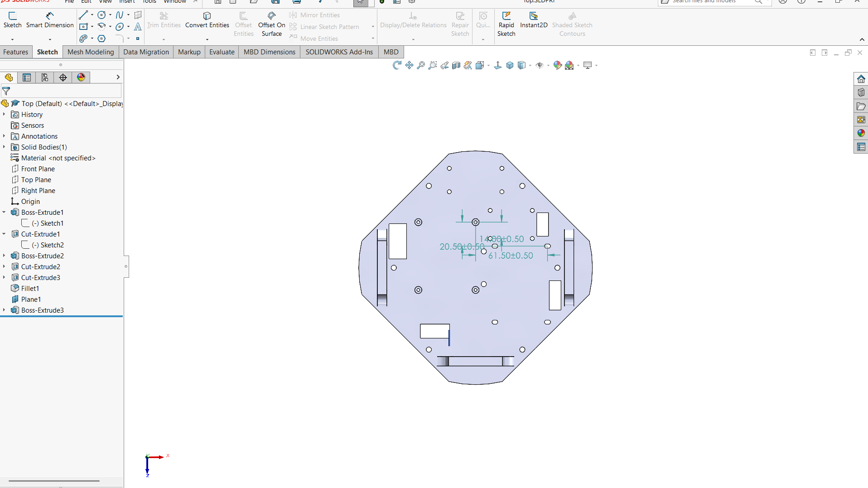868x488 pixels.
Task: Collapse the Cut-Extrude1 feature
Action: 4,234
